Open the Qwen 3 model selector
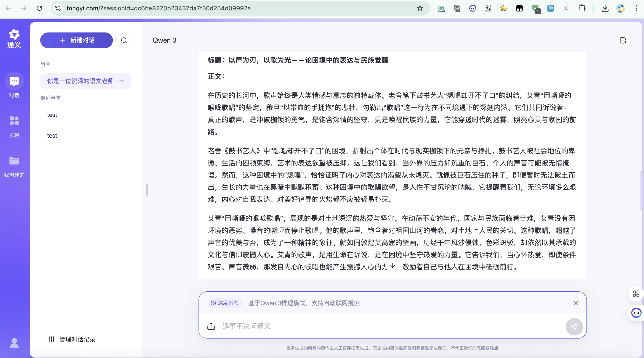This screenshot has height=358, width=644. coord(164,40)
